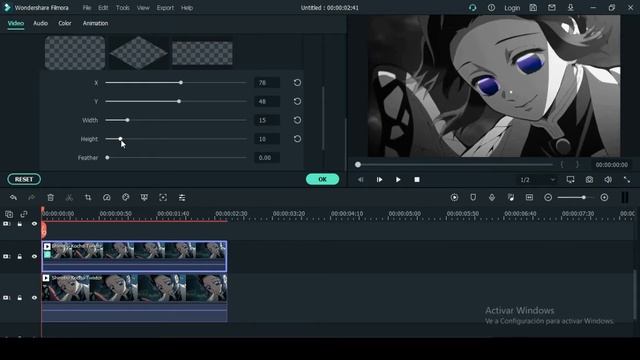
Task: Adjust preview volume speaker icon
Action: point(608,180)
